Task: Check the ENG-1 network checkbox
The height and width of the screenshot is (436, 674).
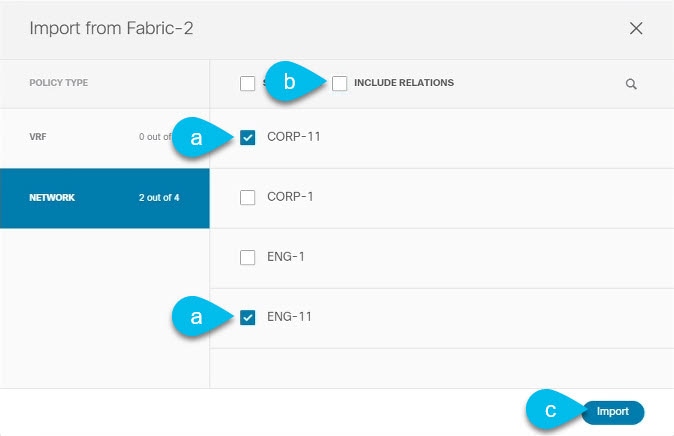Action: pyautogui.click(x=248, y=257)
